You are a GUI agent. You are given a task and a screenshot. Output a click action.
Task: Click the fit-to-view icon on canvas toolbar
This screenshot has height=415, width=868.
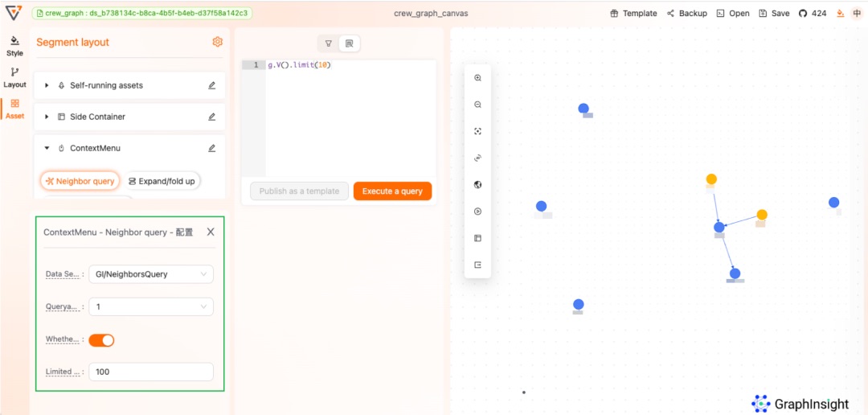(x=477, y=131)
